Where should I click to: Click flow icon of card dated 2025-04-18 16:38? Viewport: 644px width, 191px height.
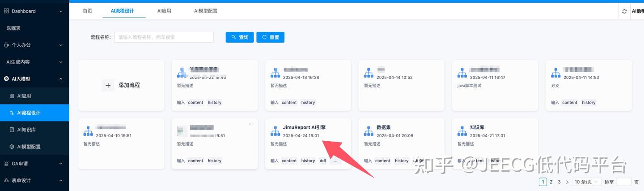tap(275, 73)
